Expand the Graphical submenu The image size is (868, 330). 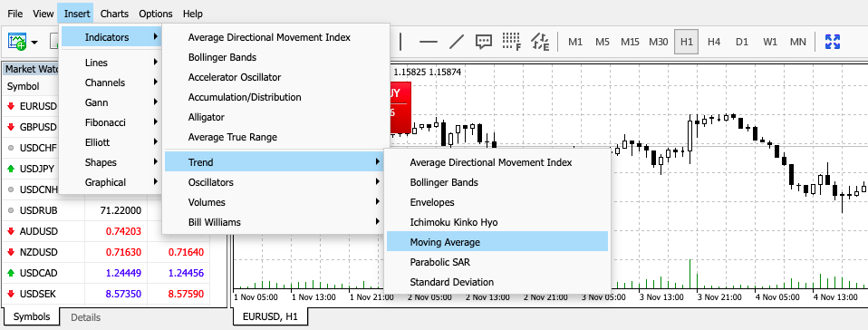tap(111, 182)
